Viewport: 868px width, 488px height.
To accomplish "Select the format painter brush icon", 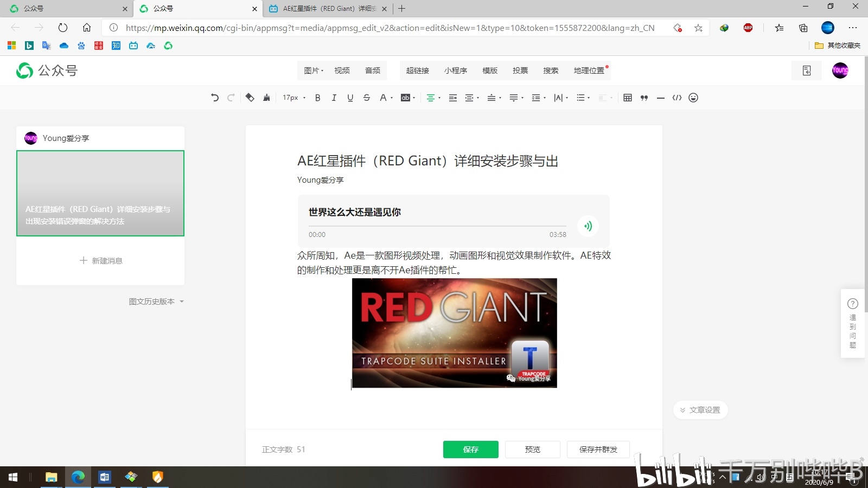I will point(266,98).
